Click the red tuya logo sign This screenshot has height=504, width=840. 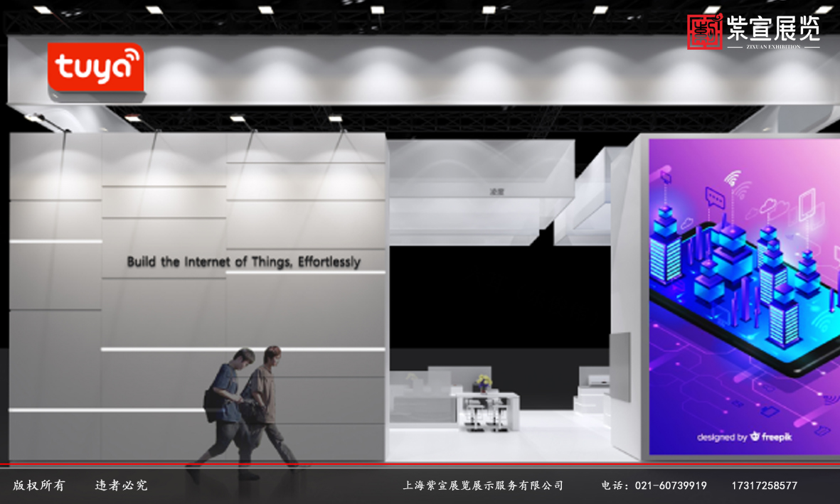pyautogui.click(x=95, y=68)
